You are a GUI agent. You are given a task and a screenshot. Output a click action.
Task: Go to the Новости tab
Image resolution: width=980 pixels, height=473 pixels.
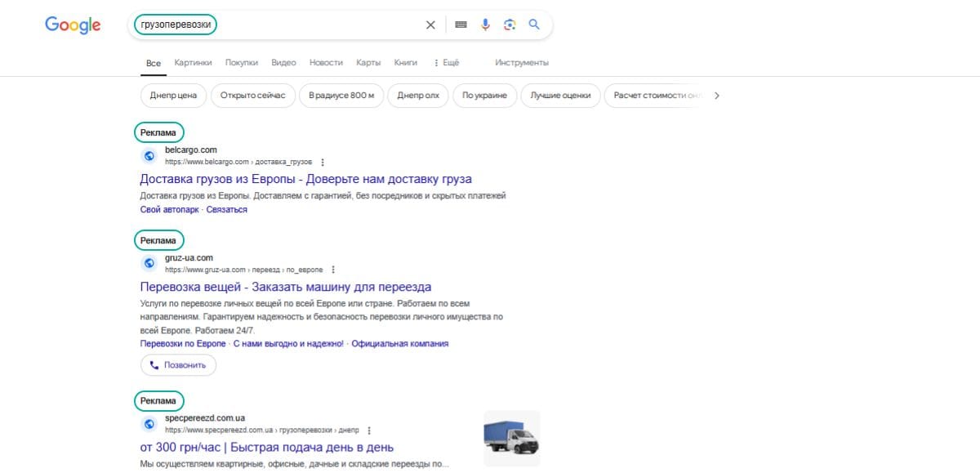point(326,63)
